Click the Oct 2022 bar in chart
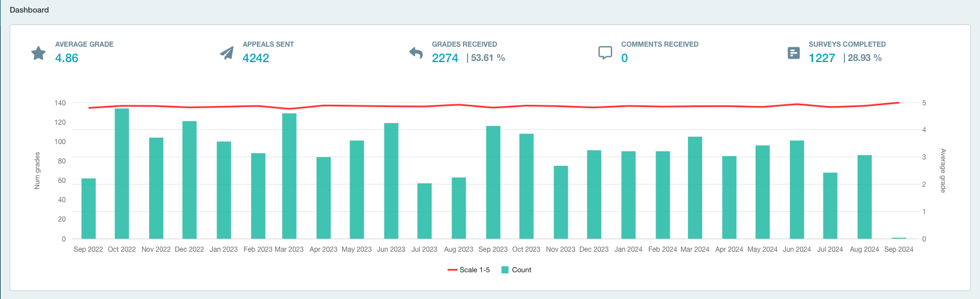Image resolution: width=980 pixels, height=299 pixels. pyautogui.click(x=122, y=174)
